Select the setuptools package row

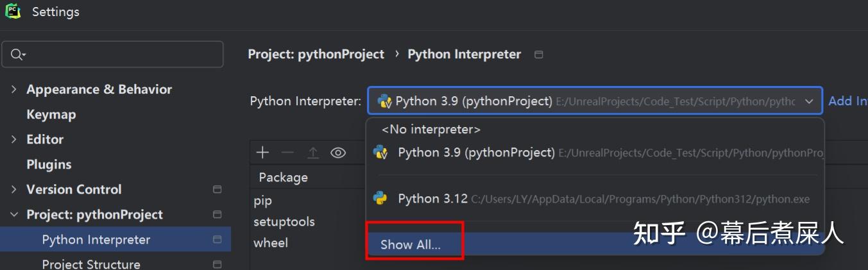(284, 222)
